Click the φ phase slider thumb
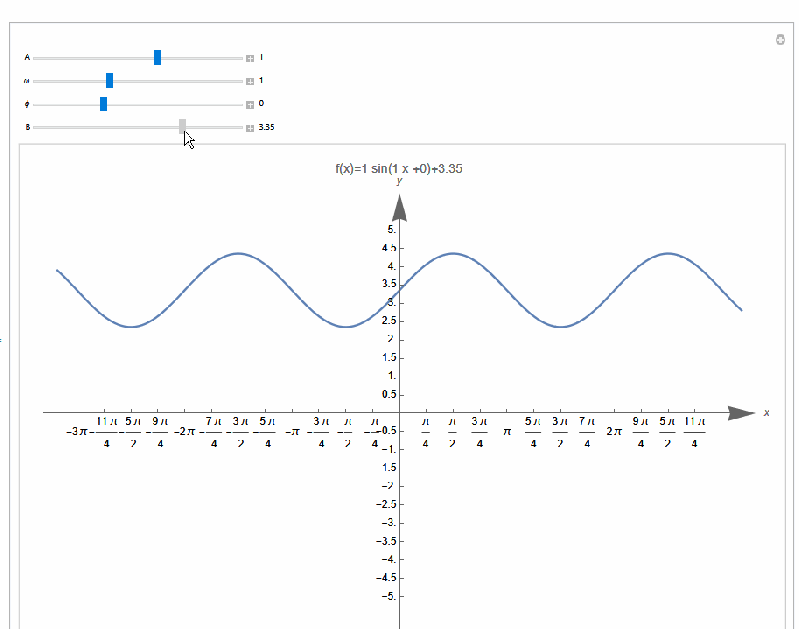 tap(103, 104)
